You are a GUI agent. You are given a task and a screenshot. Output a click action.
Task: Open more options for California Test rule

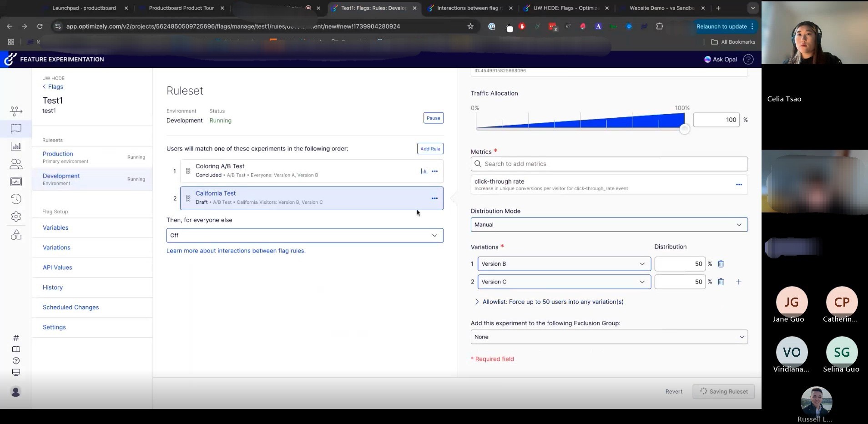click(x=435, y=198)
